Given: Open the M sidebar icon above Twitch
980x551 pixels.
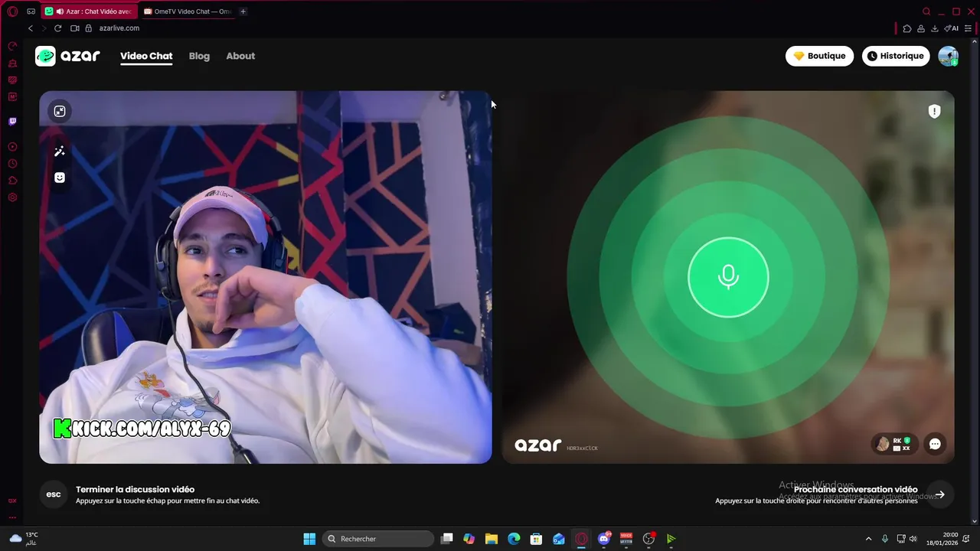Looking at the screenshot, I should (12, 97).
